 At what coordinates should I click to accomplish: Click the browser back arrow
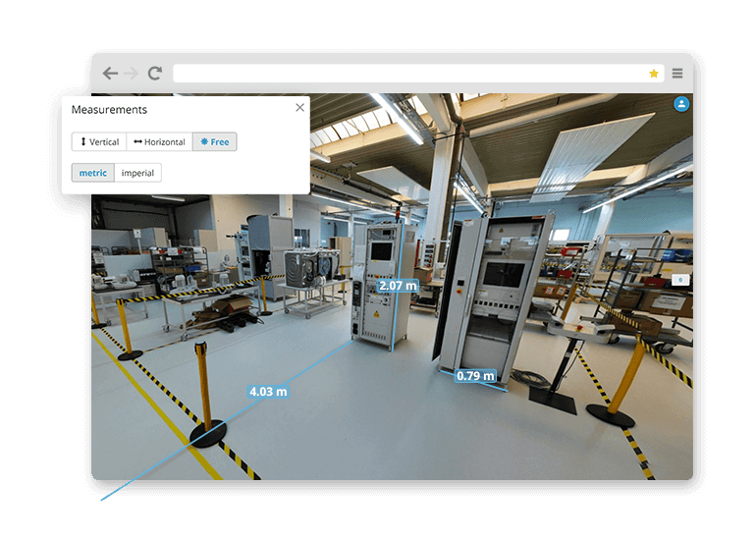pyautogui.click(x=110, y=74)
